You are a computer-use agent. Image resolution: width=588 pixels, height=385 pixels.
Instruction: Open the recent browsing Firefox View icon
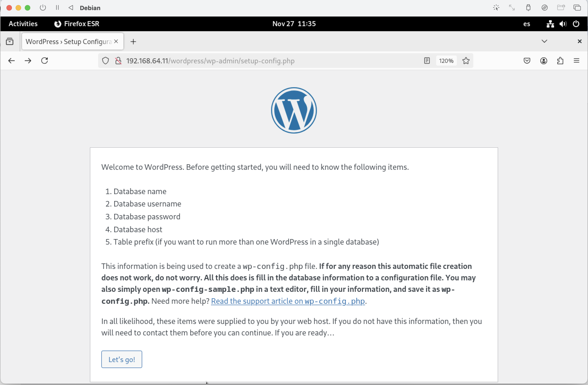tap(10, 41)
